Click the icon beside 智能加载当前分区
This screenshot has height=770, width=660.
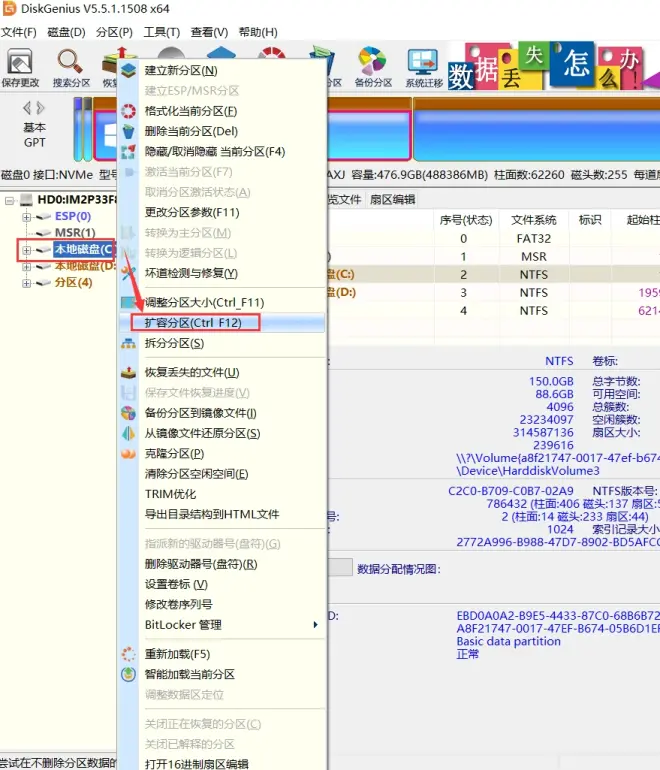[129, 674]
